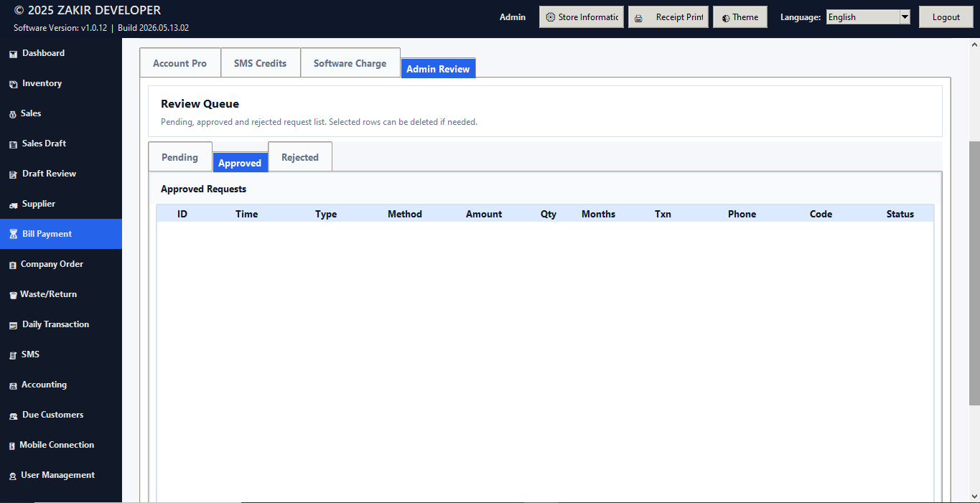Image resolution: width=980 pixels, height=503 pixels.
Task: Click the Theme button
Action: [740, 17]
